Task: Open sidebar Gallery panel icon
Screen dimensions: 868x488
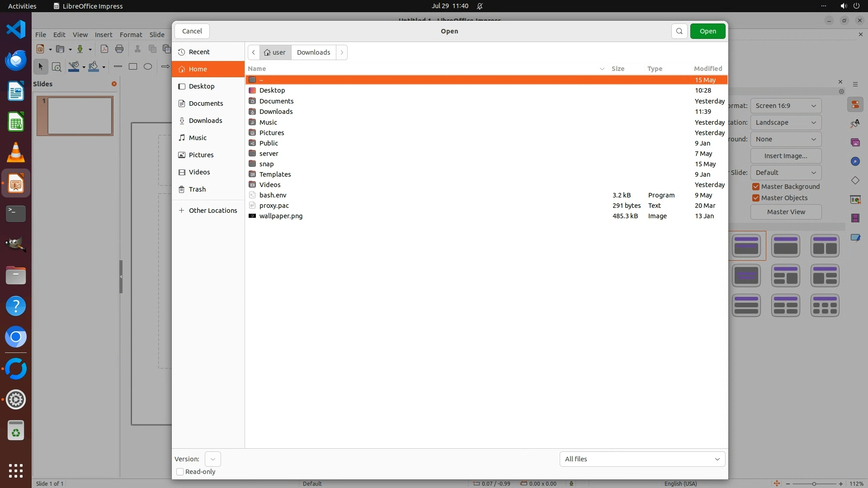Action: 855,142
